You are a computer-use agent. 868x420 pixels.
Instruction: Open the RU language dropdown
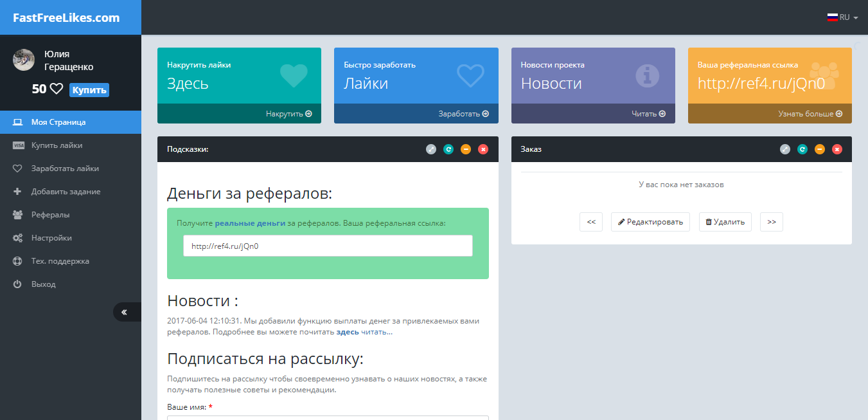pyautogui.click(x=842, y=17)
